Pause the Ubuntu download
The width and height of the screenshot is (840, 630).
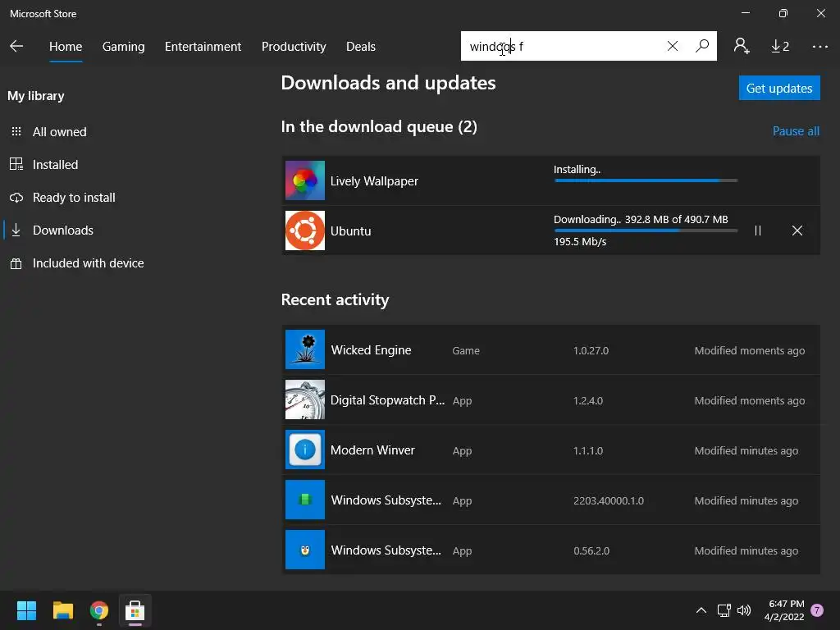757,231
